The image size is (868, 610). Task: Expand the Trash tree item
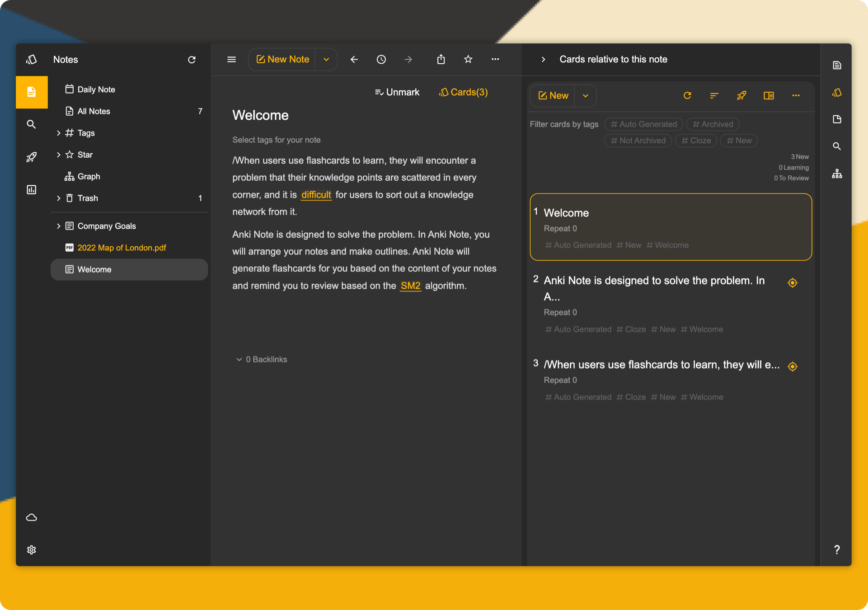[58, 198]
